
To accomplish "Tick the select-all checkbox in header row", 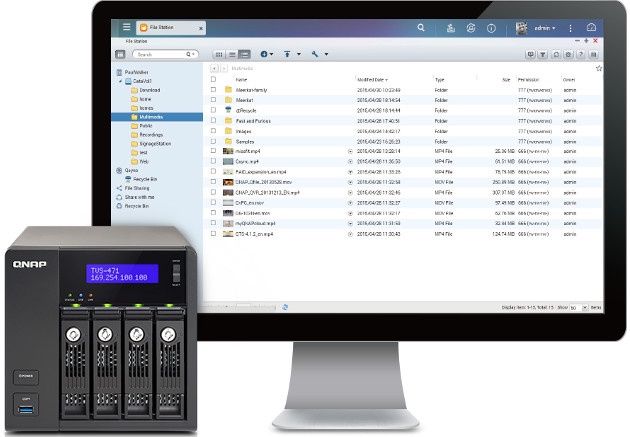I will pos(213,80).
